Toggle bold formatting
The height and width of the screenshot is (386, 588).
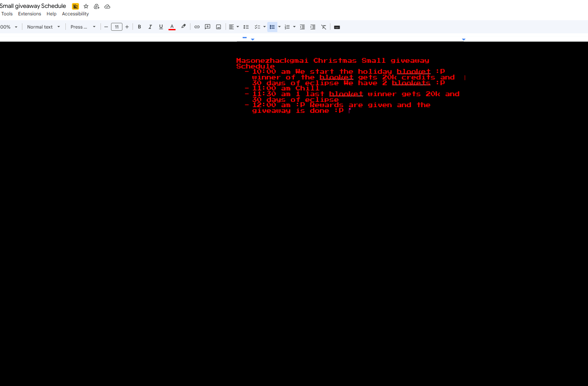coord(140,27)
